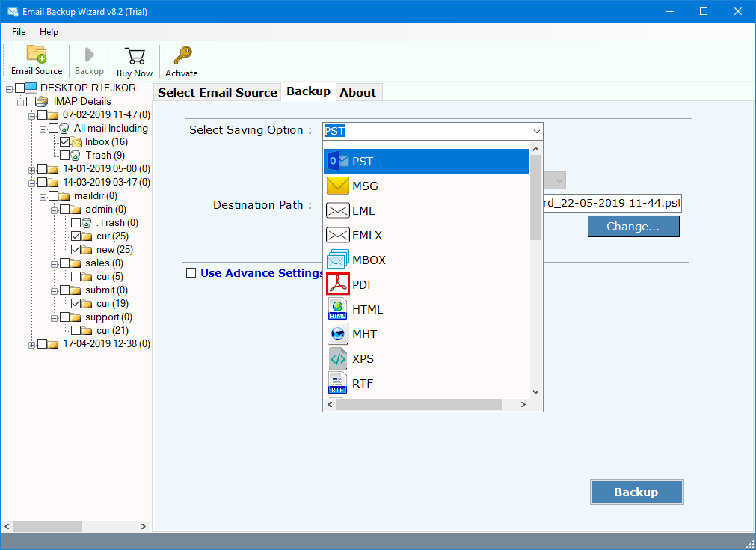Click the Trash (9) recycle bin icon
The image size is (756, 550).
tap(76, 156)
